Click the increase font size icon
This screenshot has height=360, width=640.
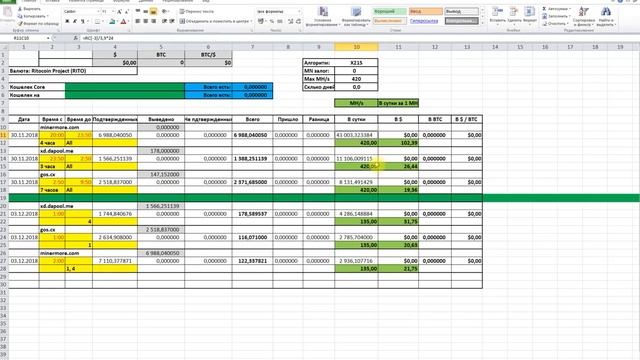click(119, 11)
